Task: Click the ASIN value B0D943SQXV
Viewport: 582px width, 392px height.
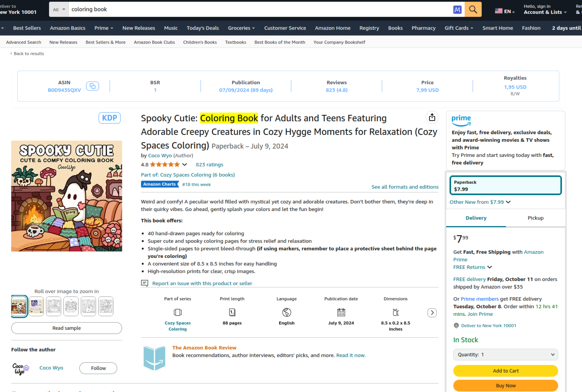Action: [64, 90]
